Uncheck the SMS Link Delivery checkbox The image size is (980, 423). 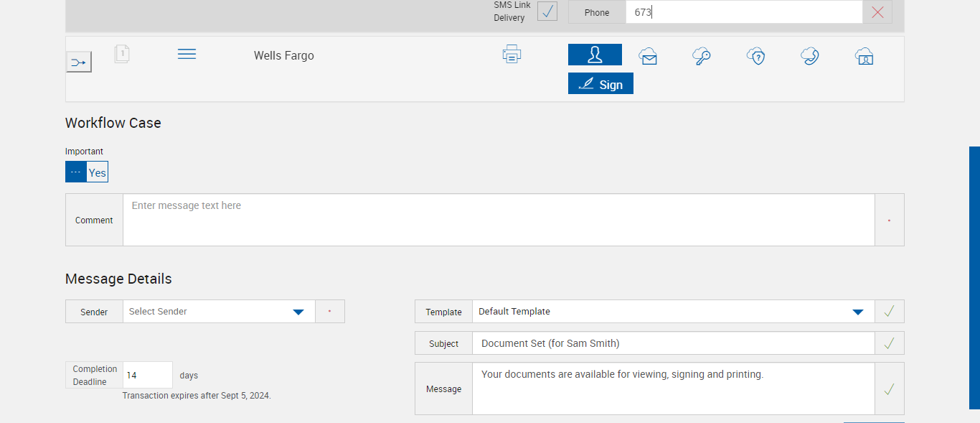click(x=547, y=11)
